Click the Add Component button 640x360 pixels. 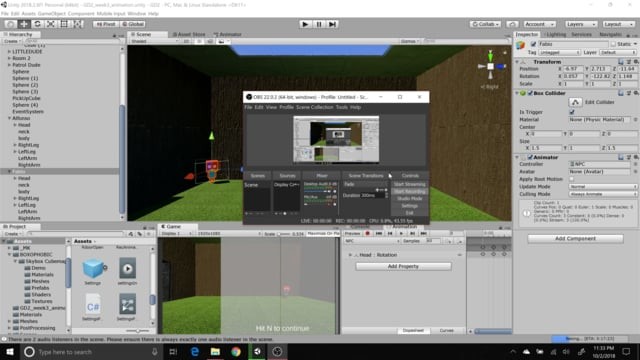coord(576,238)
